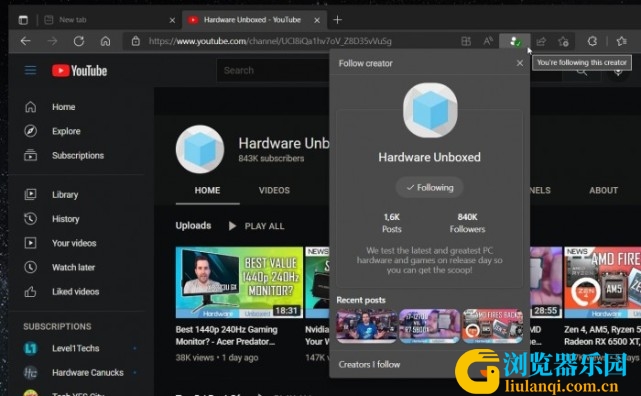Open Subscriptions in YouTube sidebar

(78, 155)
